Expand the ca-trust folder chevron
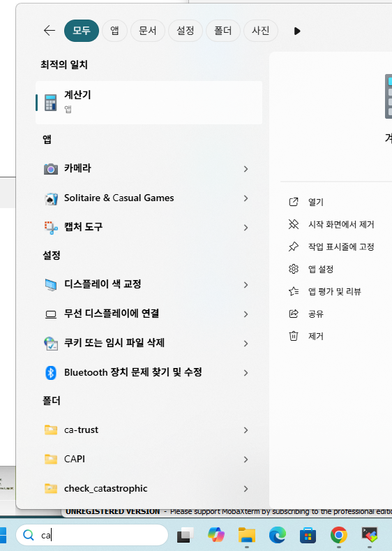 coord(246,430)
